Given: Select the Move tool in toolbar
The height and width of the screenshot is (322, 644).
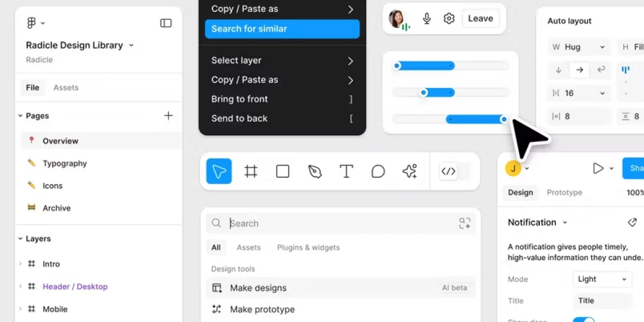Looking at the screenshot, I should (219, 171).
